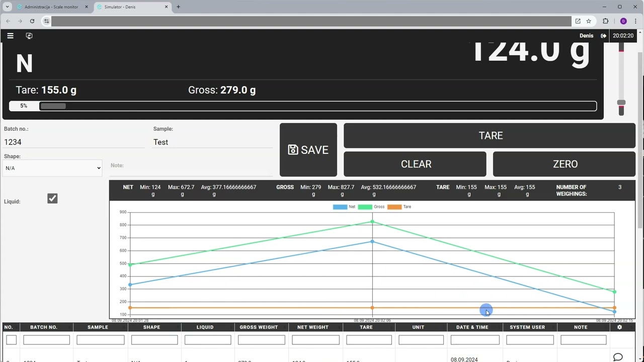Click the Gross peak data point on chart
This screenshot has height=362, width=644.
click(x=372, y=221)
